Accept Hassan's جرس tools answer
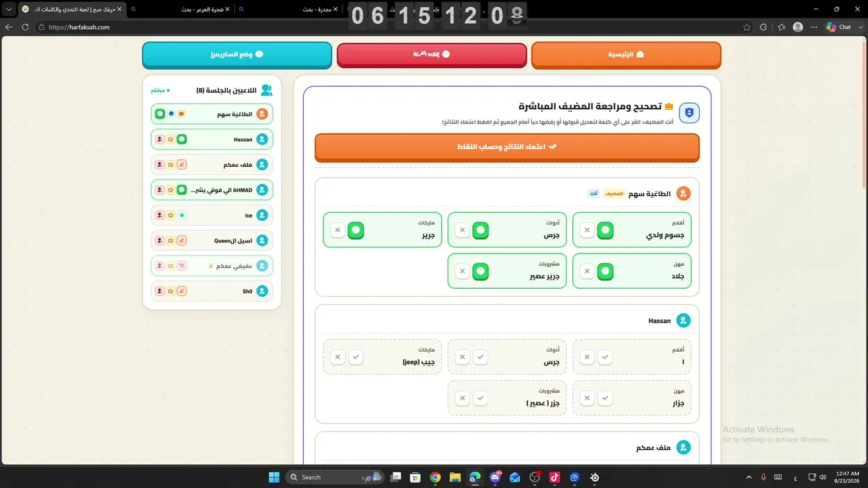 point(481,357)
